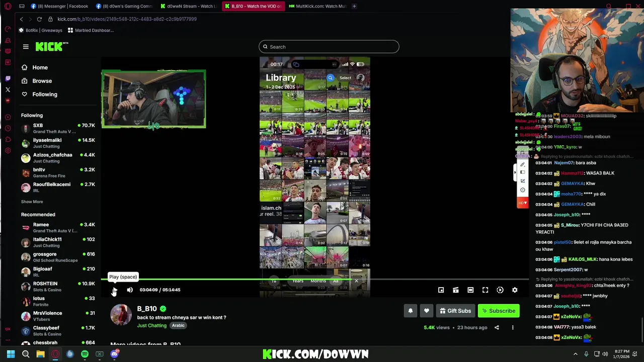Switch to MultiKick.com browser tab

(318, 6)
